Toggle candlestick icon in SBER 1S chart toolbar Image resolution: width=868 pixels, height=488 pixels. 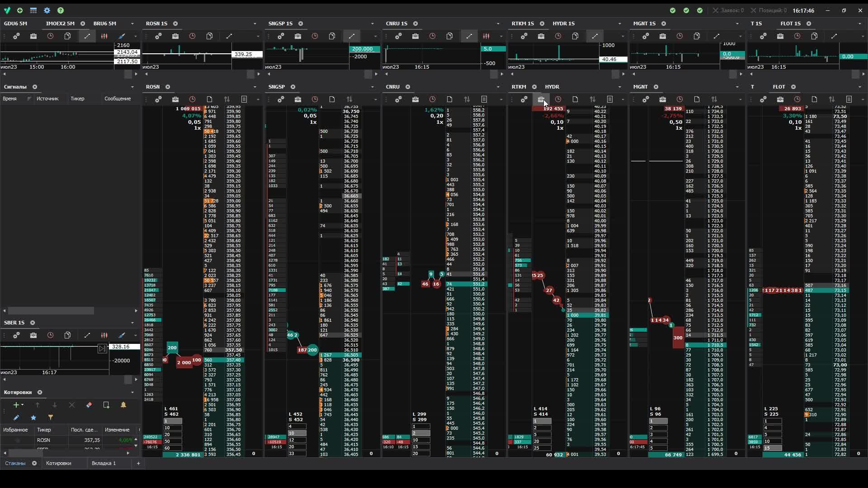point(104,335)
